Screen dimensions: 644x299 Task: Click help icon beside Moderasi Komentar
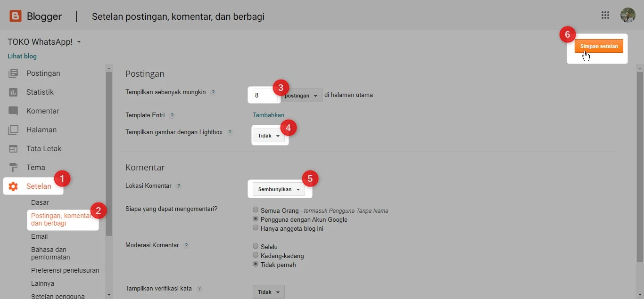186,246
